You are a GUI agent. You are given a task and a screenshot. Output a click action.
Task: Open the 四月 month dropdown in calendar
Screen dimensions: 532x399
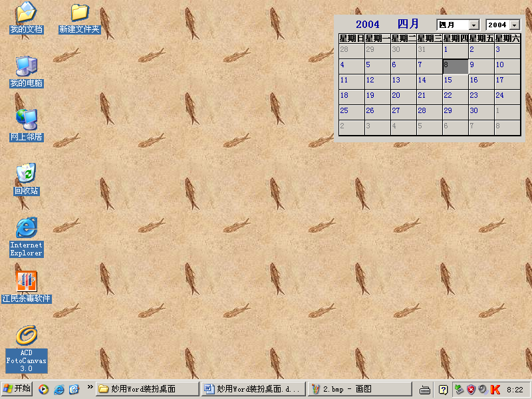coord(458,25)
